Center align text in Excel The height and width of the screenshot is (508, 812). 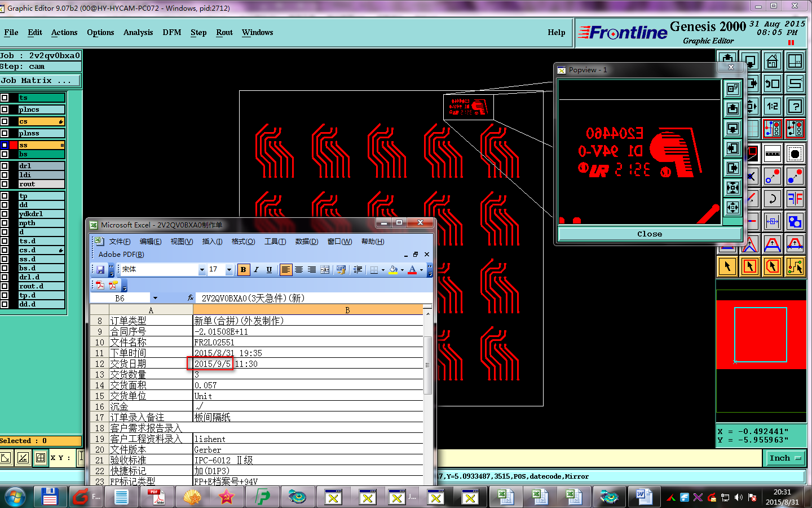(299, 270)
